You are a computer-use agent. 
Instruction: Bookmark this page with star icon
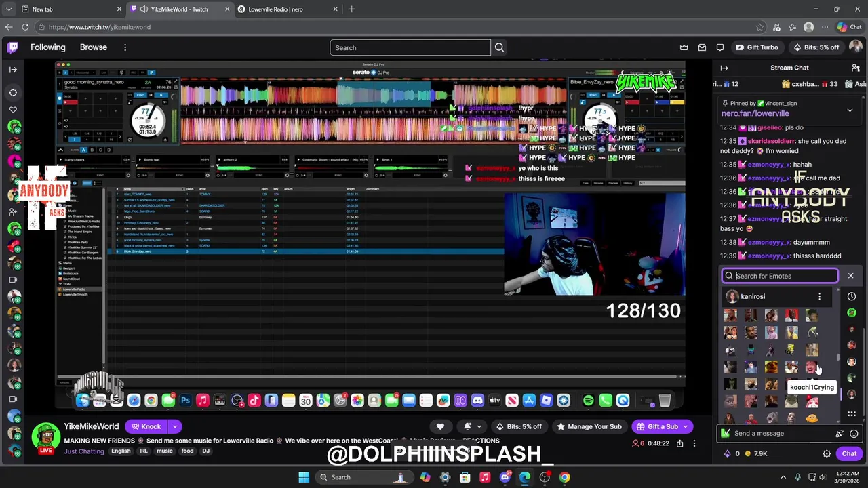point(760,27)
